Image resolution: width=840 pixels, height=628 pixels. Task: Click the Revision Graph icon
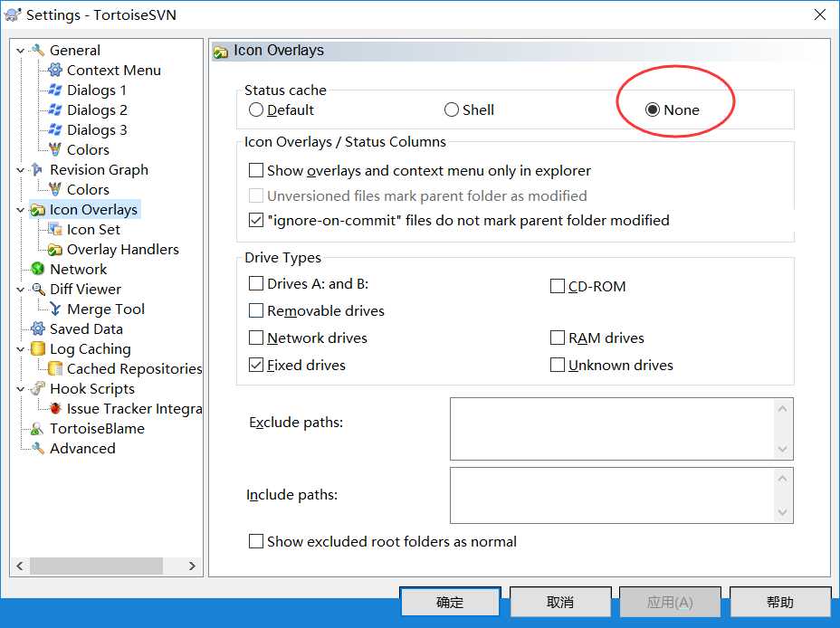click(37, 170)
